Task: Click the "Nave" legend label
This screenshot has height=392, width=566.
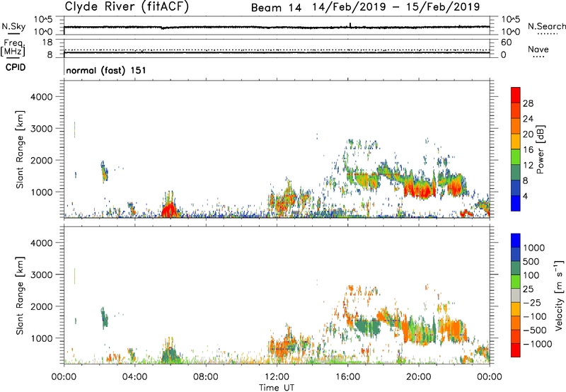Action: pos(538,49)
